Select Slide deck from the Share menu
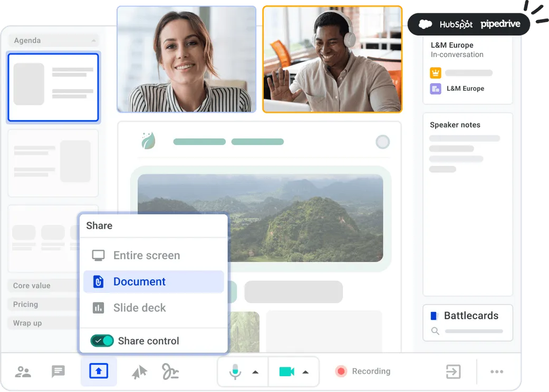Image resolution: width=549 pixels, height=392 pixels. [139, 308]
